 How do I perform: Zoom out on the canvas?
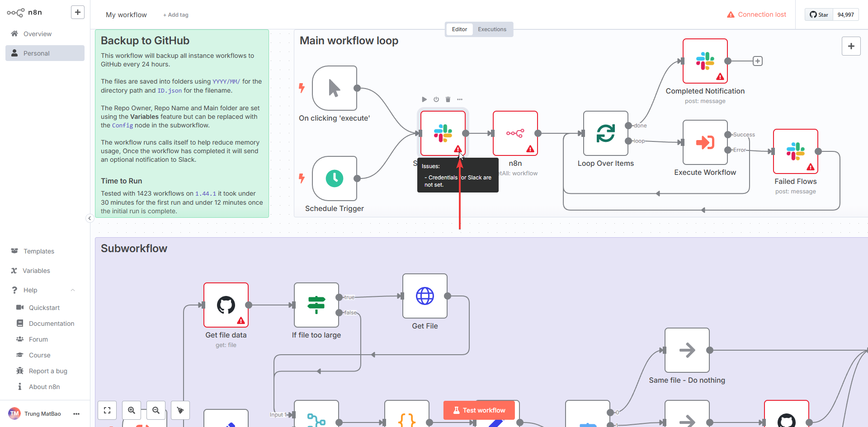[x=156, y=410]
